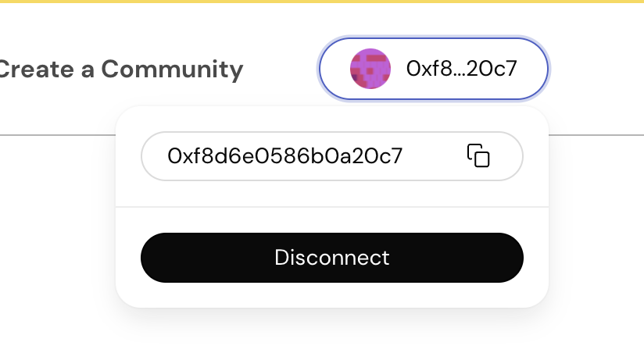
Task: Copy the wallet address with the copy icon
Action: [478, 155]
